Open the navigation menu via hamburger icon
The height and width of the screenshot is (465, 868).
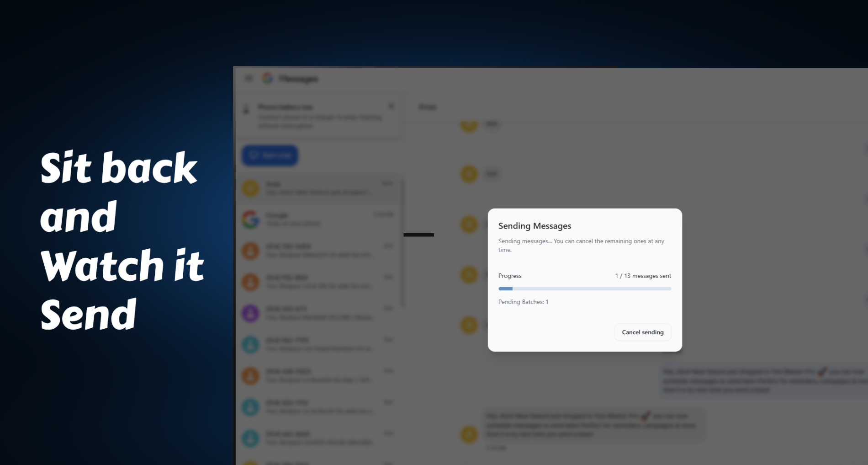coord(249,78)
